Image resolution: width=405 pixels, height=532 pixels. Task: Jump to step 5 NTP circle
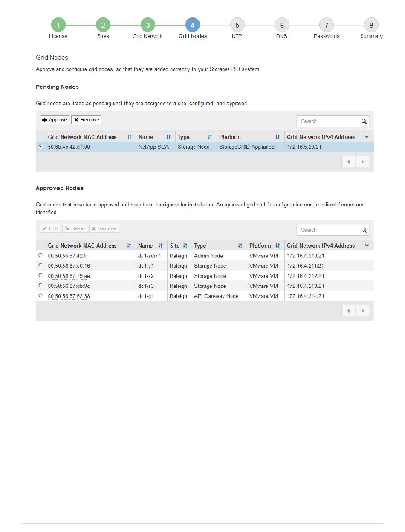237,25
